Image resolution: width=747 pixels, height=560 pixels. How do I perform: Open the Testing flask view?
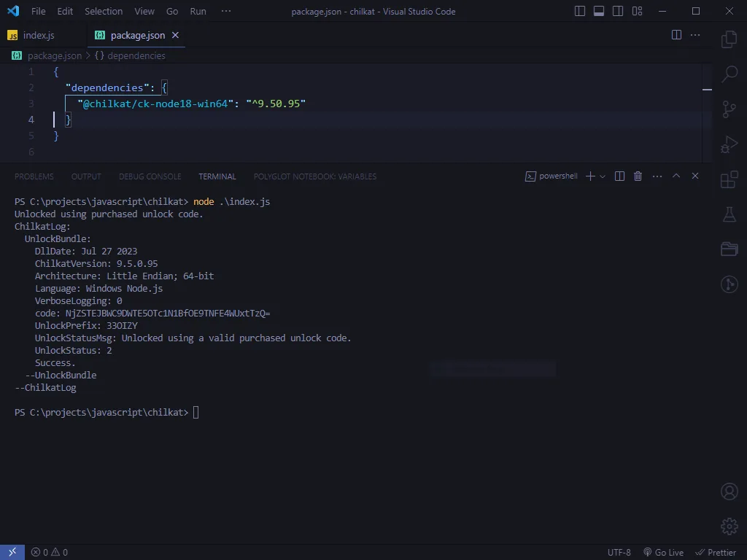(729, 214)
